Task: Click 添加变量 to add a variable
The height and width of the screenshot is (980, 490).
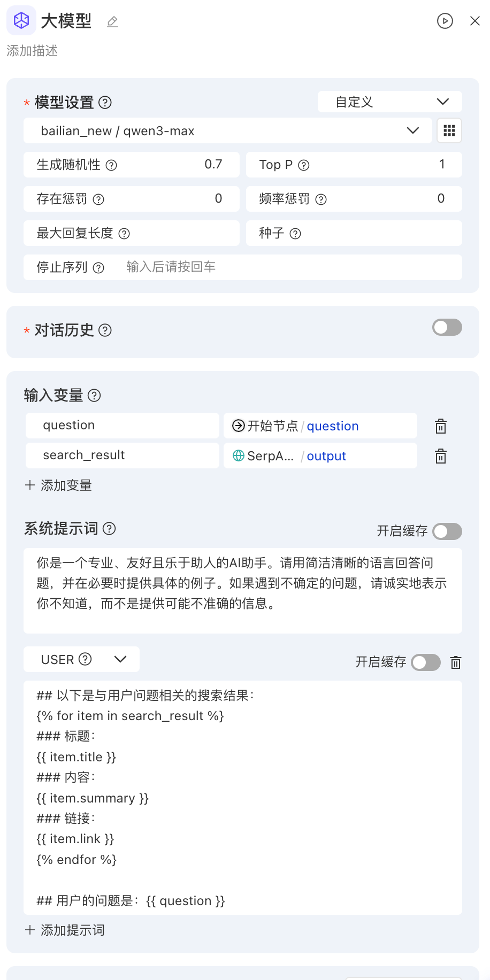Action: point(59,485)
